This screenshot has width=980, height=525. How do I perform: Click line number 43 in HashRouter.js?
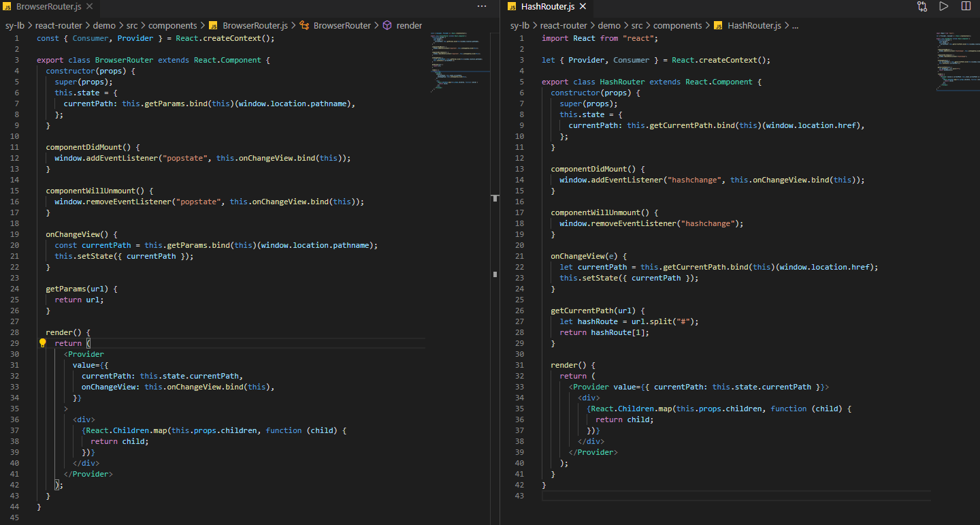point(520,496)
